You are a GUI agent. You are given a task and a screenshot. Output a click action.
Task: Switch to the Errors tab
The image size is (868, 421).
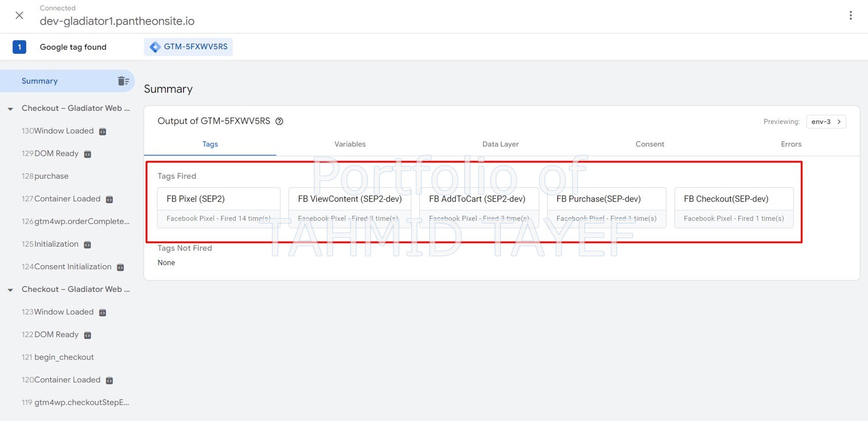point(791,144)
